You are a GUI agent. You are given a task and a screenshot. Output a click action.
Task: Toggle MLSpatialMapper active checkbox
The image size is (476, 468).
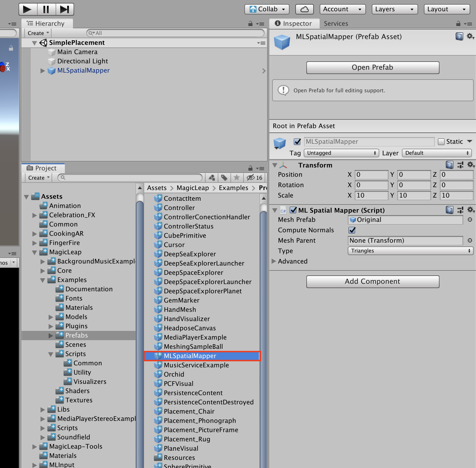tap(297, 142)
